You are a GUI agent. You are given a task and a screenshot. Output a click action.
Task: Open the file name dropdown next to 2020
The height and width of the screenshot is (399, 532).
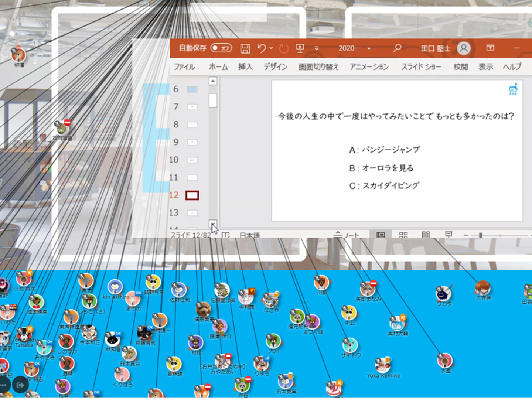click(369, 48)
